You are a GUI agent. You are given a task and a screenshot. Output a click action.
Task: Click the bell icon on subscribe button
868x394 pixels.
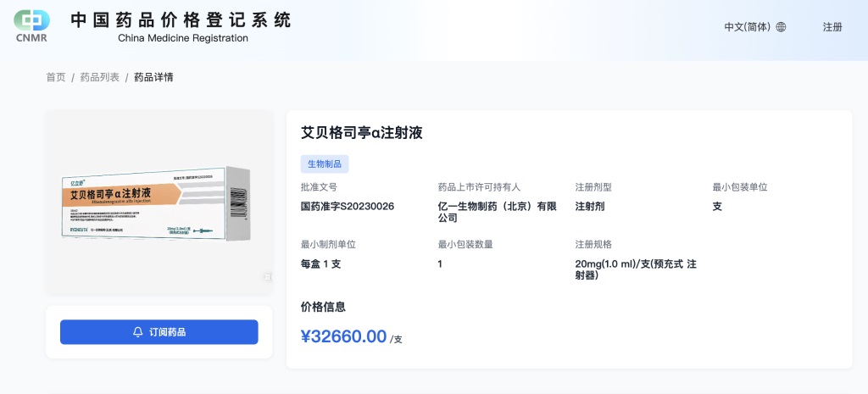(137, 332)
